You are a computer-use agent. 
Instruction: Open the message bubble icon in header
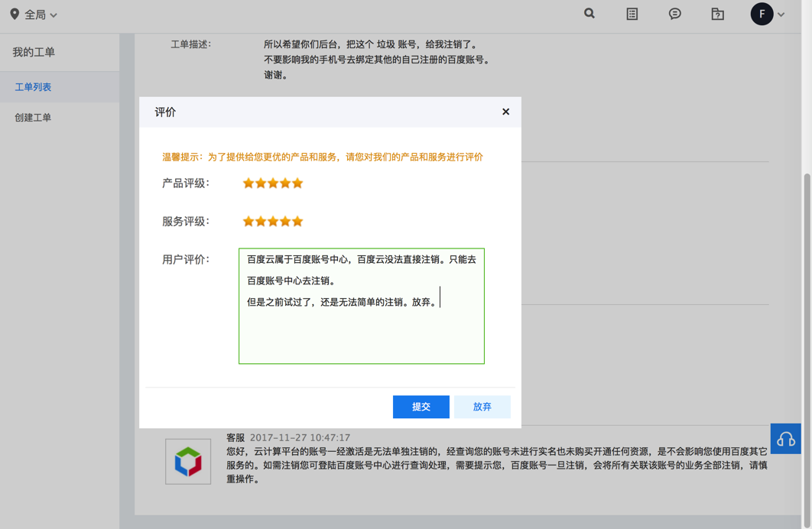click(x=674, y=14)
